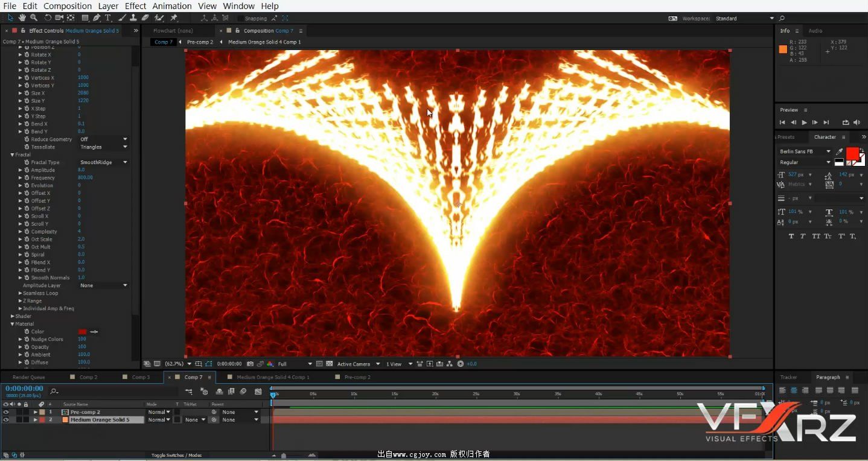Select the Roto Brush tool
868x461 pixels.
160,18
